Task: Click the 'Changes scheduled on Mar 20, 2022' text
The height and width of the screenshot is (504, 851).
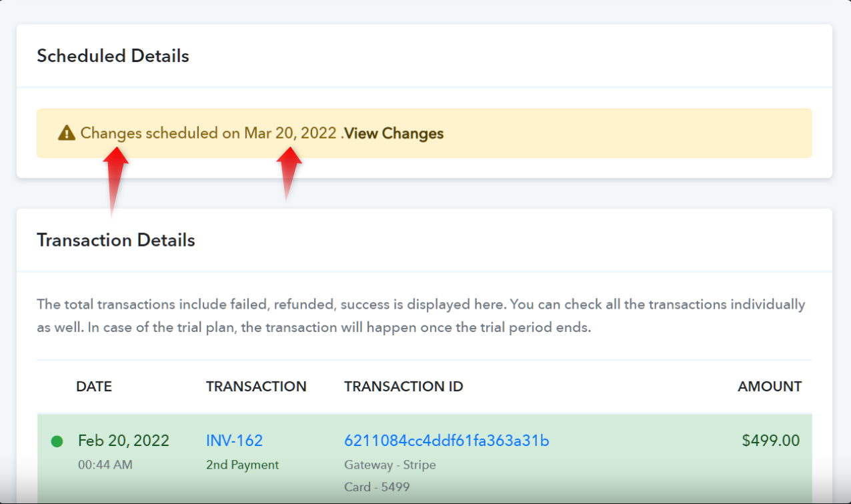Action: (x=208, y=133)
